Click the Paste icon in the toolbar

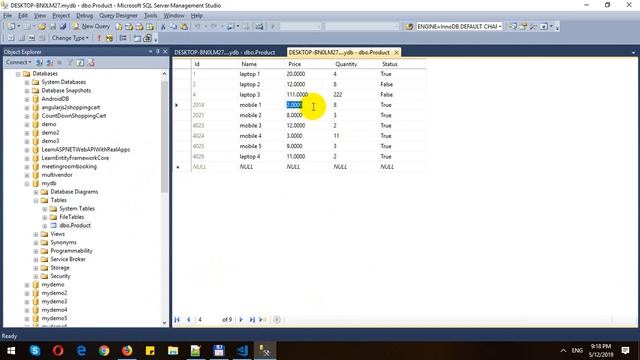pos(184,27)
